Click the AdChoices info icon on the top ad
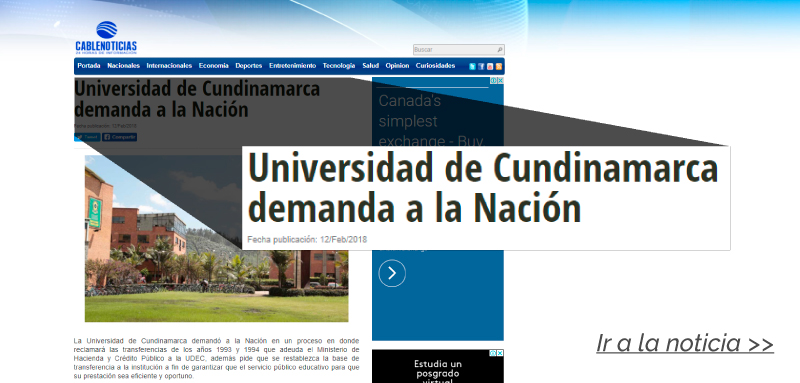Image resolution: width=800 pixels, height=383 pixels. (x=494, y=81)
